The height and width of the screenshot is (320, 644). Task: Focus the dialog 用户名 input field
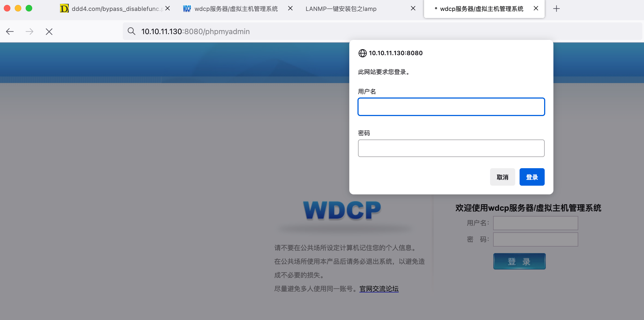point(451,107)
